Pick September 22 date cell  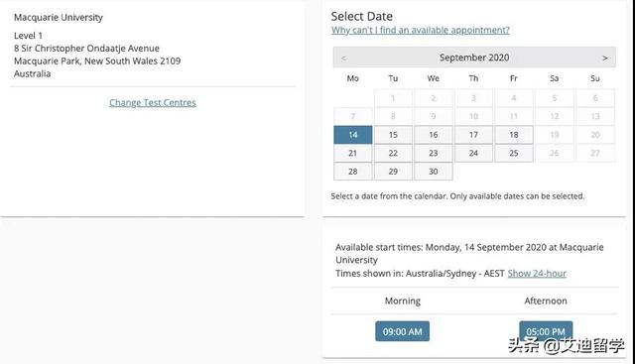click(x=393, y=153)
